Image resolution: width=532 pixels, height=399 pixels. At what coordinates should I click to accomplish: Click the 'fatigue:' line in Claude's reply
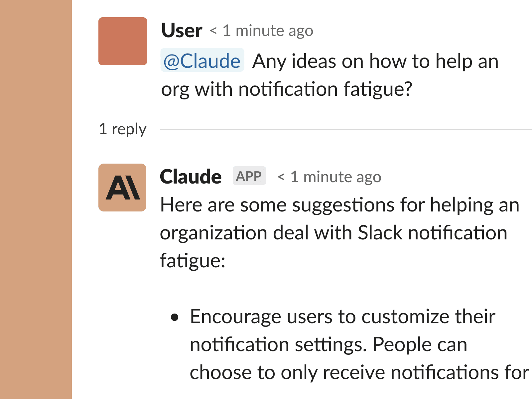pos(193,261)
